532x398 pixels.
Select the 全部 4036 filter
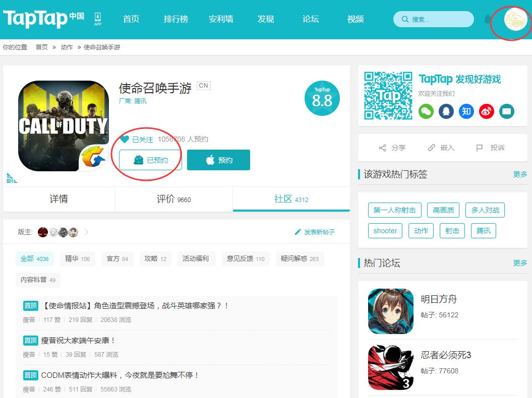click(35, 259)
